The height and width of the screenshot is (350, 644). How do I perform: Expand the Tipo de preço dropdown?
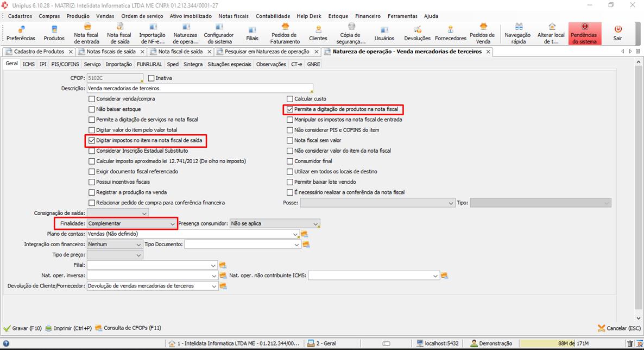point(138,255)
